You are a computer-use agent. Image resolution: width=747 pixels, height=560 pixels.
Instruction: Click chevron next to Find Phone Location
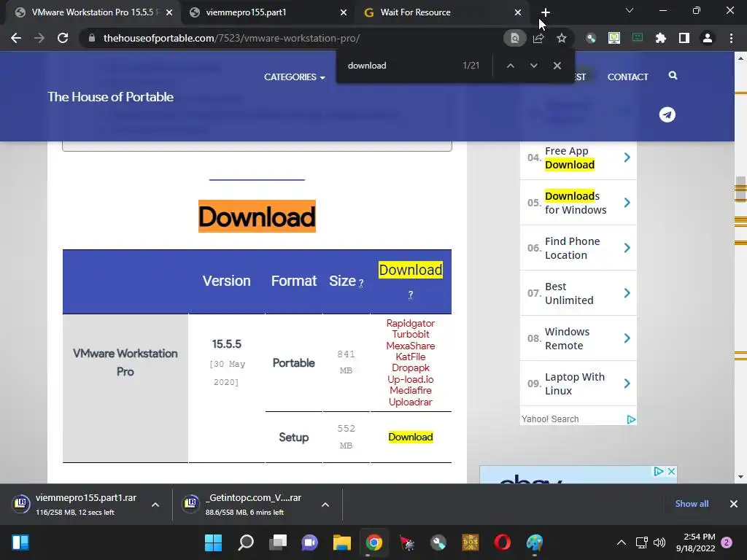[627, 248]
